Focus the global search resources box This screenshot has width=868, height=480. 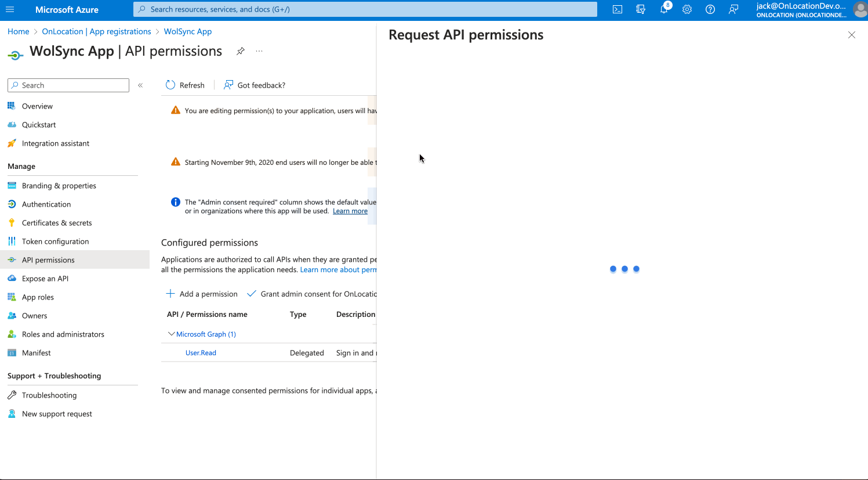365,9
